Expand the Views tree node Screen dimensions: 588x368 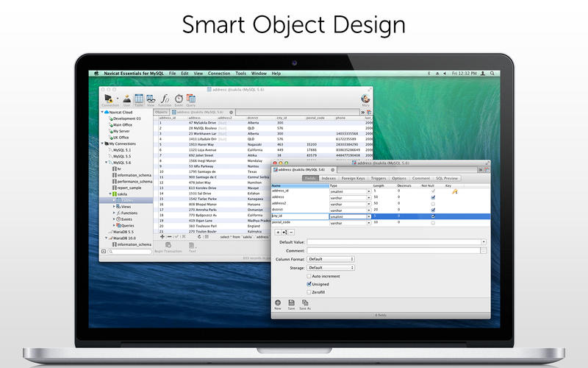114,207
